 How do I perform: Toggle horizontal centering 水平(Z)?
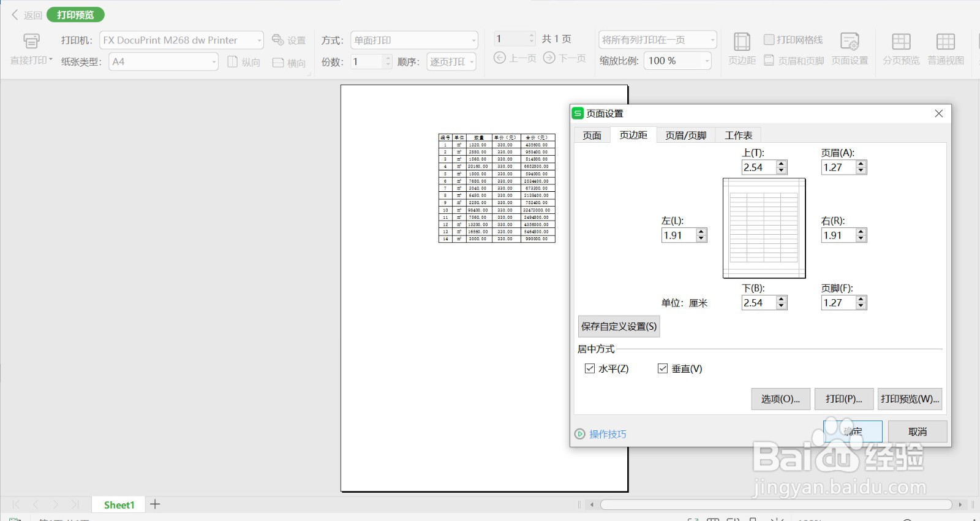pyautogui.click(x=590, y=368)
